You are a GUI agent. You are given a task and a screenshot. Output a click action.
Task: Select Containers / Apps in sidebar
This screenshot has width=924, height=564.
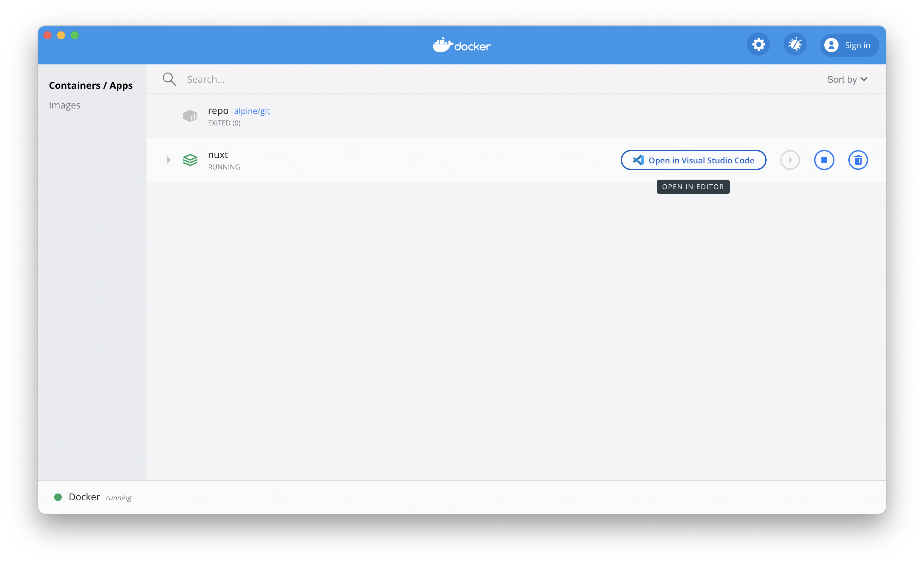point(91,85)
